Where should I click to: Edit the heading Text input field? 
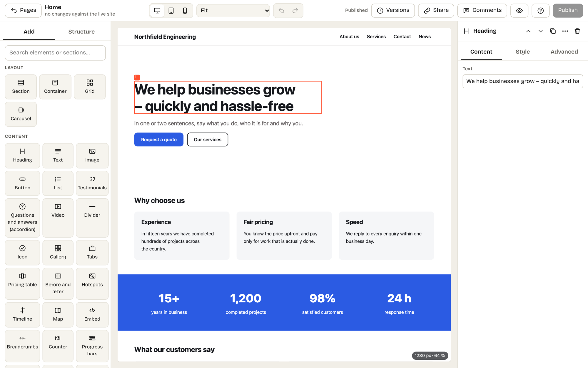tap(523, 81)
